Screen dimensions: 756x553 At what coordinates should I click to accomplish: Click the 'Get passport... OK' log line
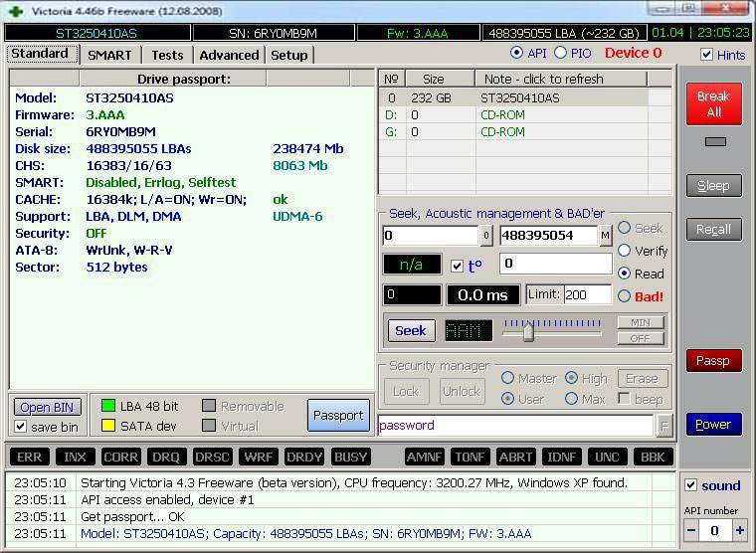[x=132, y=517]
